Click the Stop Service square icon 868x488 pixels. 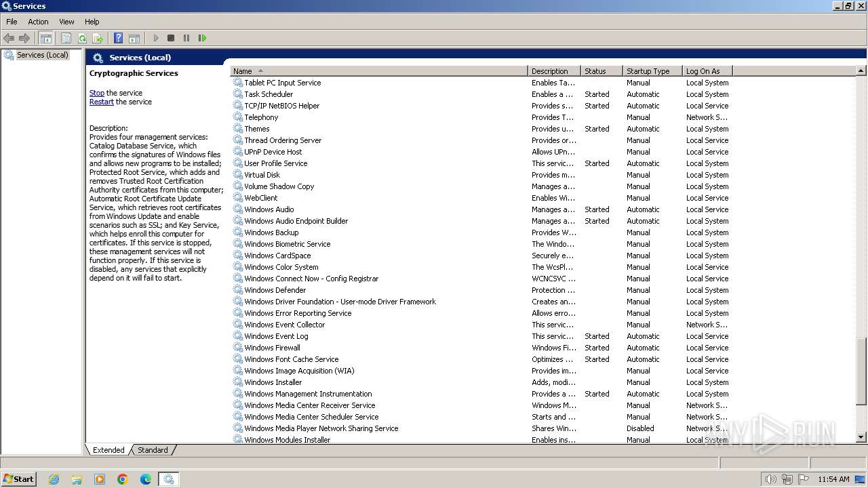(x=171, y=38)
